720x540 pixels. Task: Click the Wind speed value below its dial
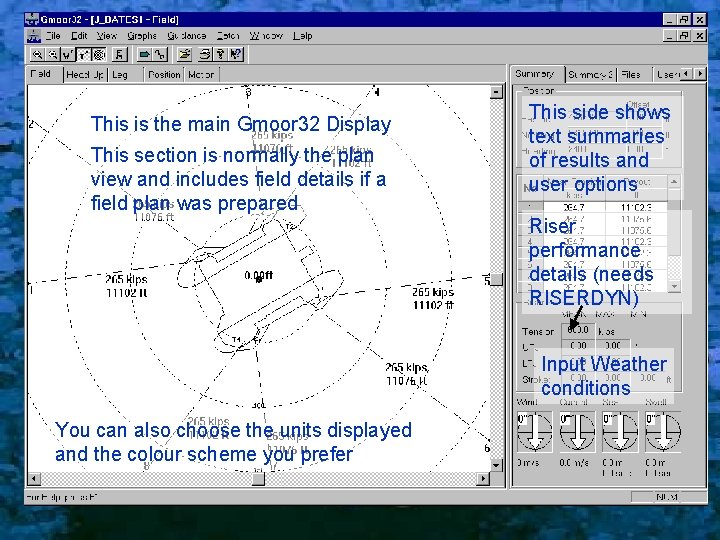click(x=528, y=463)
